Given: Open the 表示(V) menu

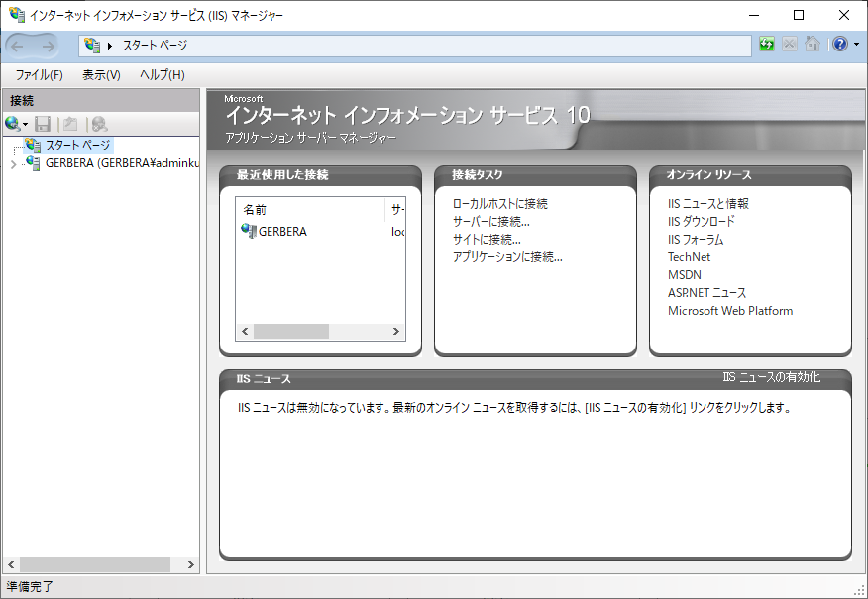Looking at the screenshot, I should pos(101,74).
